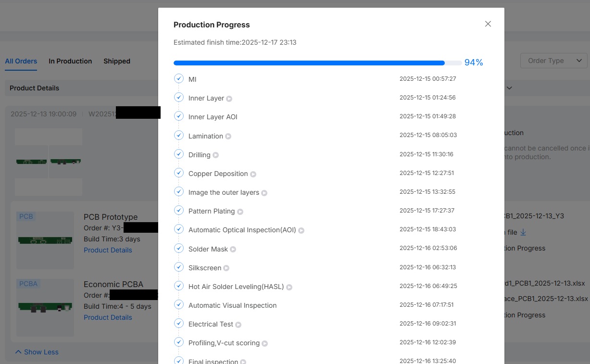Play the Automatic Optical Inspection(AOI) video
The height and width of the screenshot is (364, 590).
tap(301, 230)
